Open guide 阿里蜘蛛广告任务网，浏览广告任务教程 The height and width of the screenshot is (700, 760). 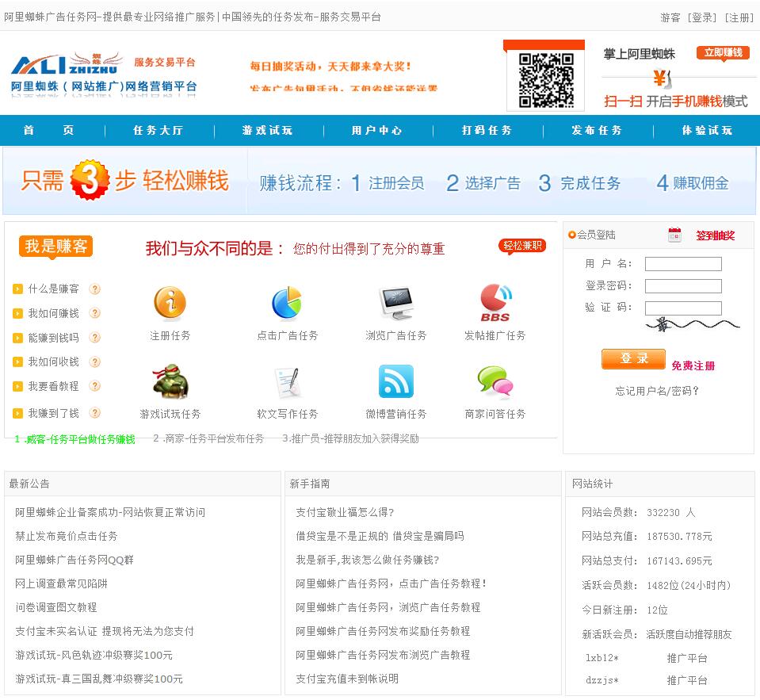point(388,607)
